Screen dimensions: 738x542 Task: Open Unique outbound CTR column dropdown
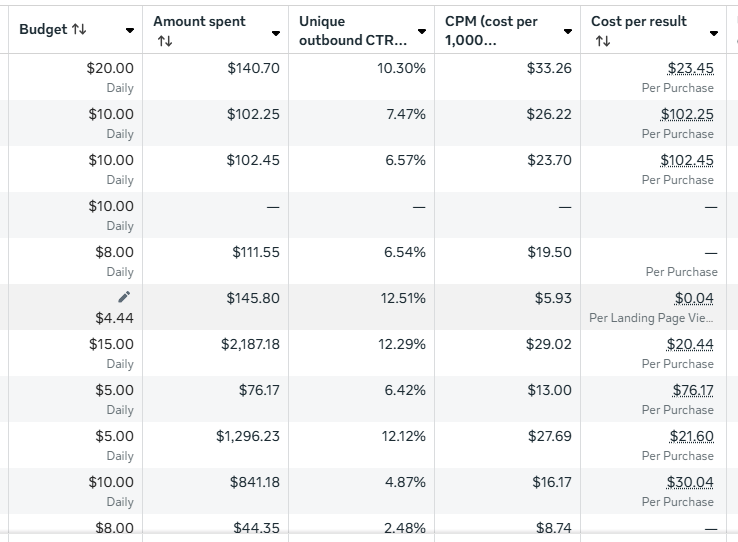421,32
